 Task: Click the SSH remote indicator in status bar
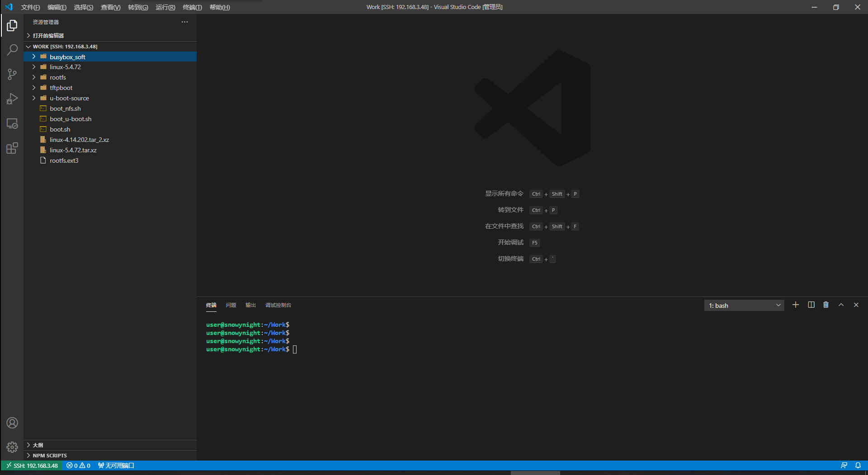click(x=32, y=466)
